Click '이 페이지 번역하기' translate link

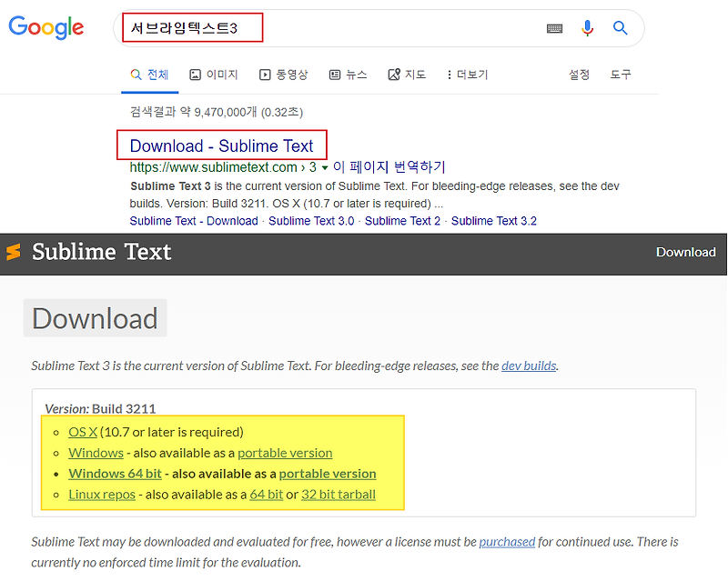tap(389, 166)
